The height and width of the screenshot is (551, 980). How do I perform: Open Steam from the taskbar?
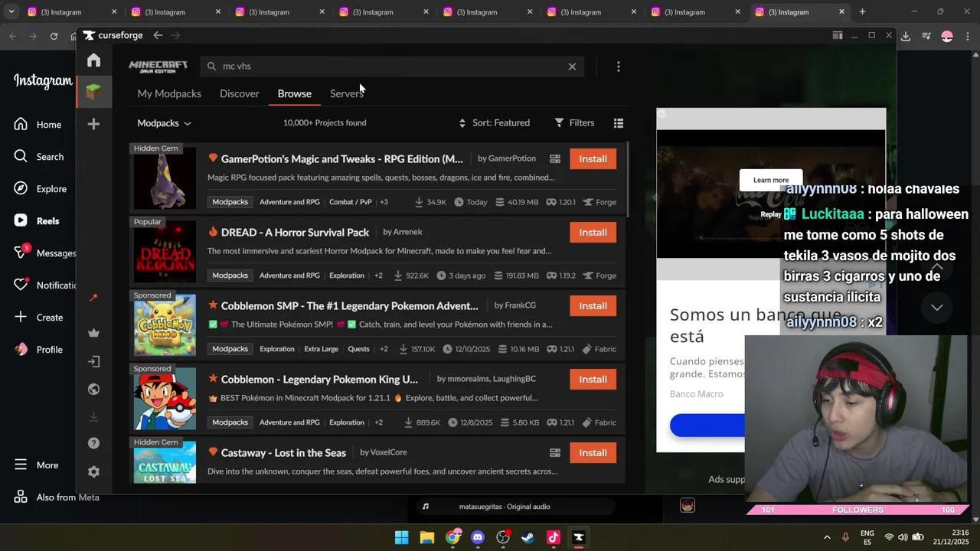click(528, 537)
